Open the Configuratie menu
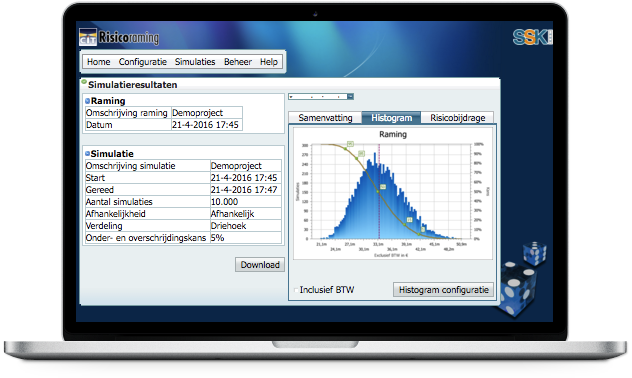The width and height of the screenshot is (632, 378). (x=143, y=62)
